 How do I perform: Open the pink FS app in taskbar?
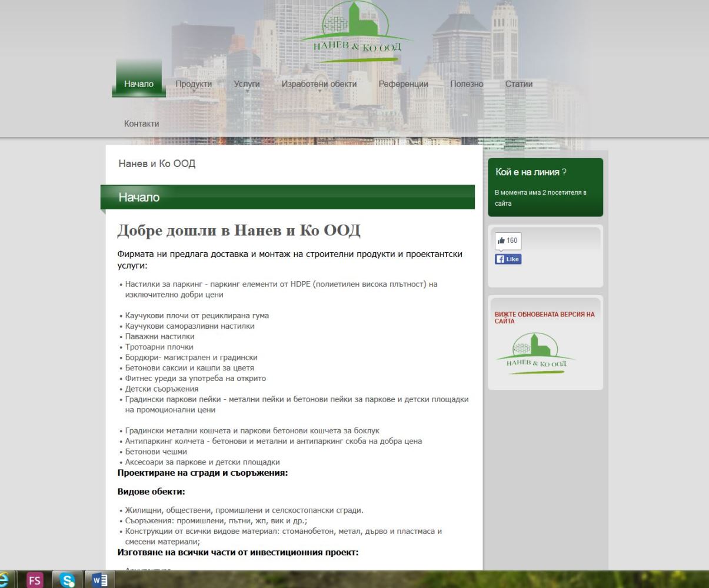34,580
